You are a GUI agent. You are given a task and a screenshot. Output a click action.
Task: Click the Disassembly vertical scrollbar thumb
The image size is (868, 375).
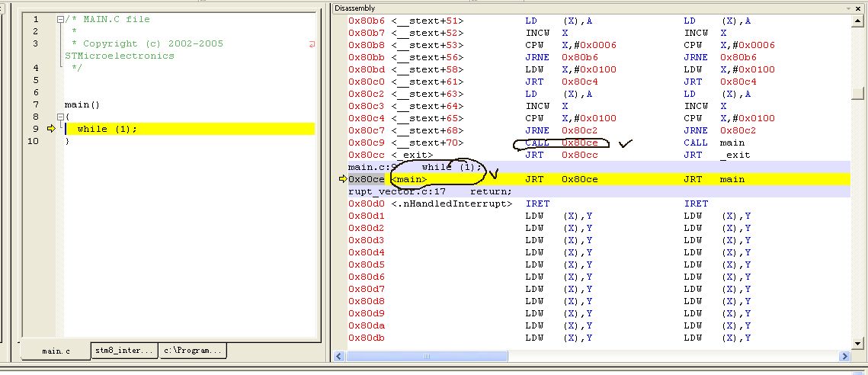857,92
